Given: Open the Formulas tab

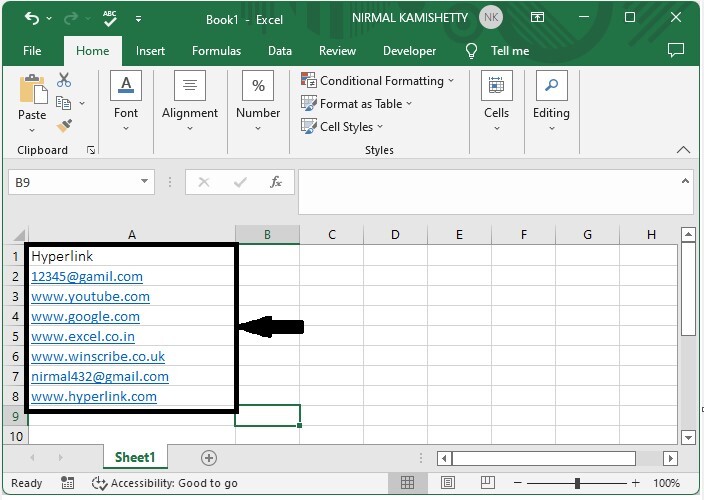Looking at the screenshot, I should tap(216, 51).
